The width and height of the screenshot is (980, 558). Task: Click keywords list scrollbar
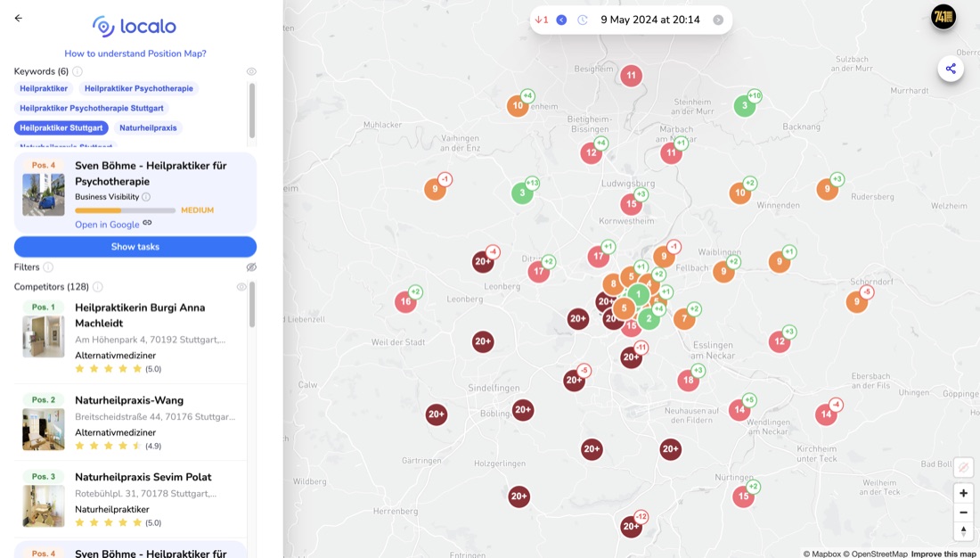(x=252, y=111)
